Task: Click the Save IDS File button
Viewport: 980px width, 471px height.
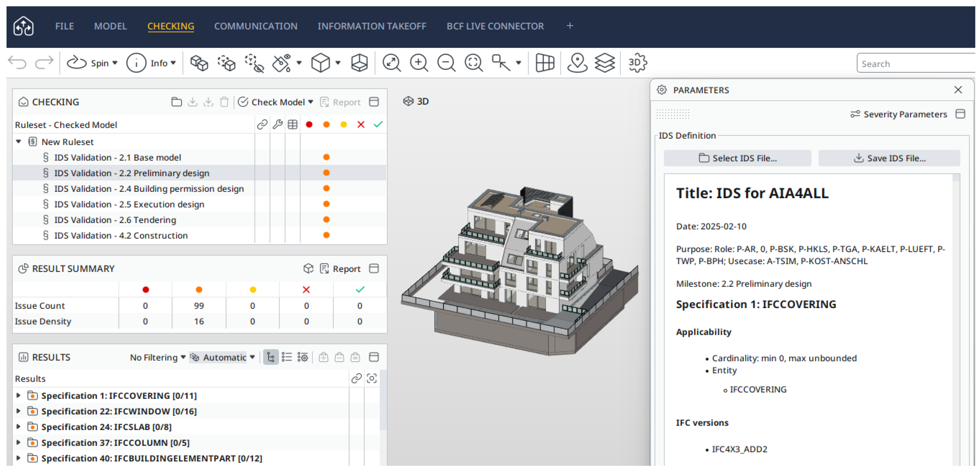Action: click(889, 158)
